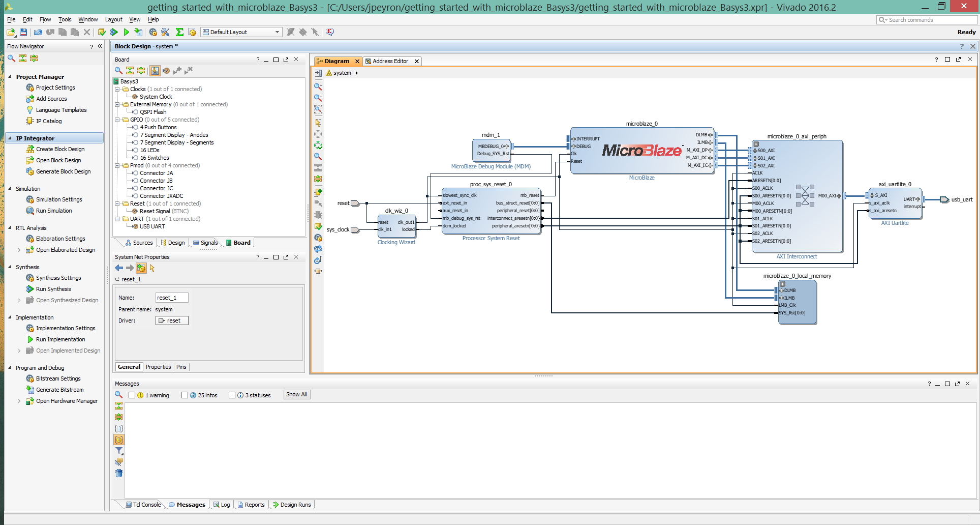This screenshot has width=980, height=525.
Task: Open the Design Runs tab
Action: 292,505
